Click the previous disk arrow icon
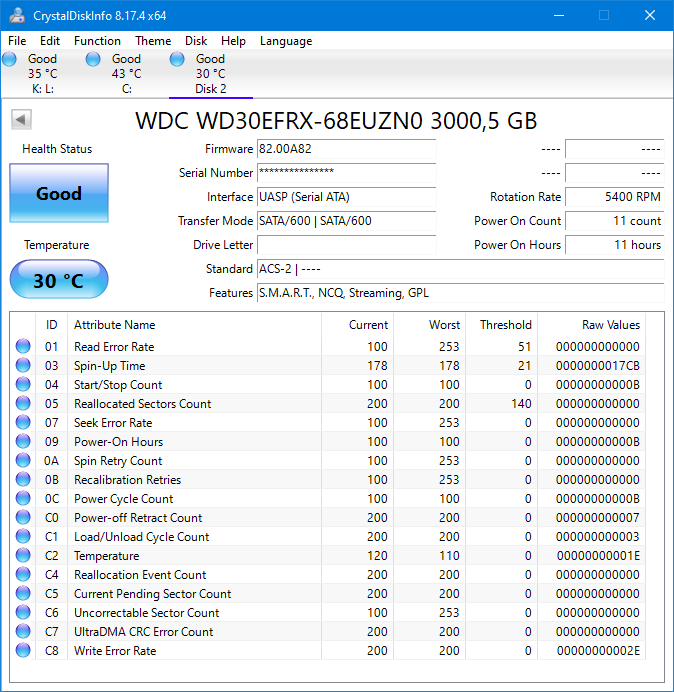This screenshot has height=692, width=674. pyautogui.click(x=21, y=120)
